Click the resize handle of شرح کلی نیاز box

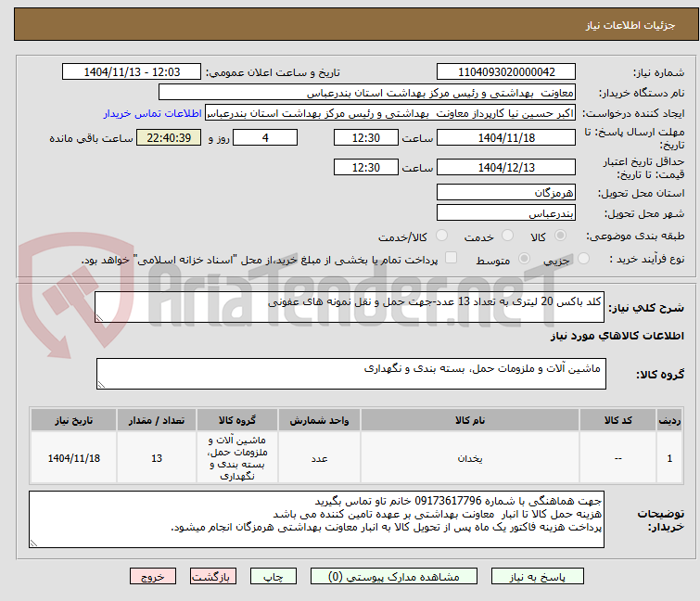click(x=99, y=318)
